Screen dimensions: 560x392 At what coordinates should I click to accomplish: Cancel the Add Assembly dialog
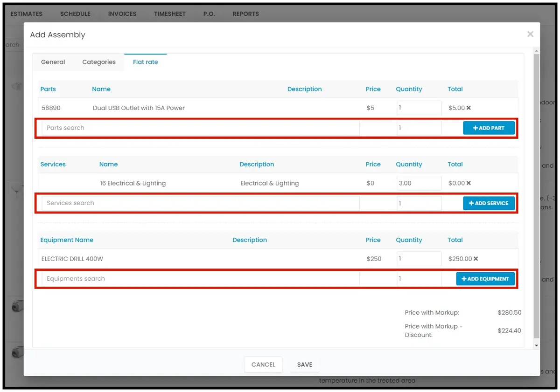pyautogui.click(x=263, y=364)
